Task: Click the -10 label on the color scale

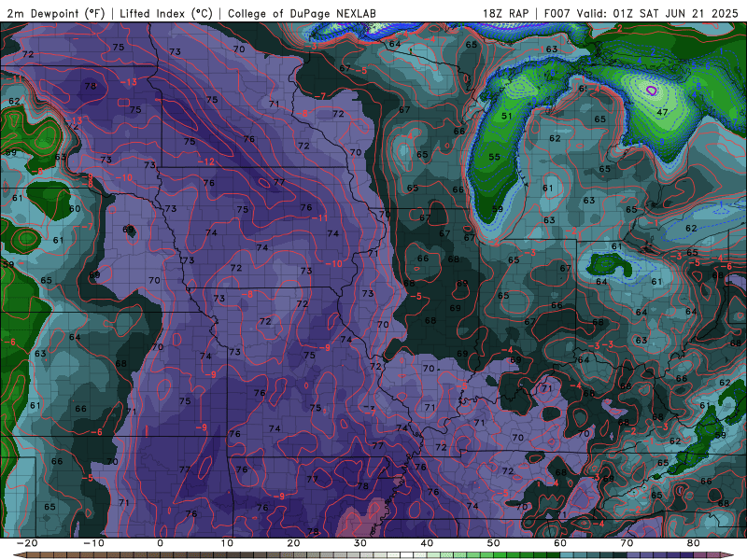Action: click(x=92, y=543)
